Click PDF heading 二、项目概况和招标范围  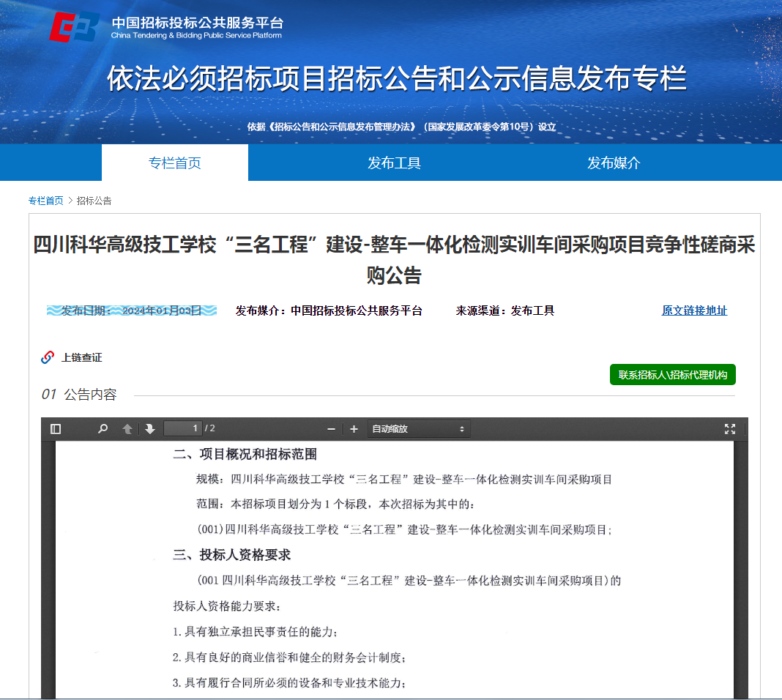click(245, 454)
